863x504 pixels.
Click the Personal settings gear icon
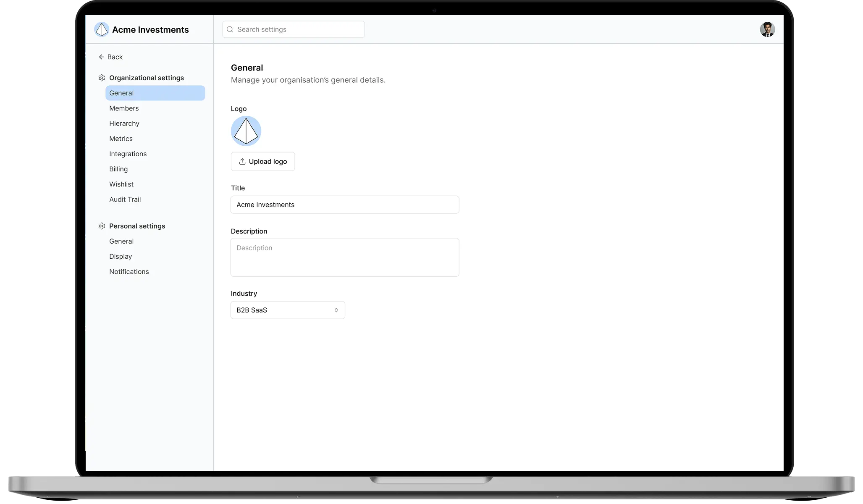tap(102, 226)
